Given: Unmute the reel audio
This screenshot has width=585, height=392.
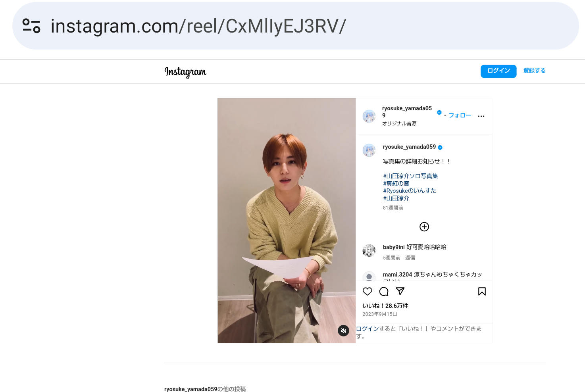Looking at the screenshot, I should click(x=343, y=331).
